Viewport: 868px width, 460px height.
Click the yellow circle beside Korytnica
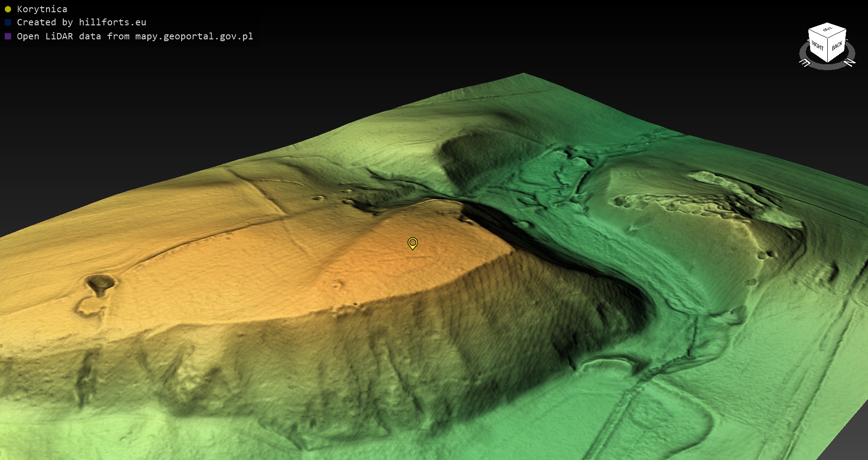pyautogui.click(x=8, y=9)
